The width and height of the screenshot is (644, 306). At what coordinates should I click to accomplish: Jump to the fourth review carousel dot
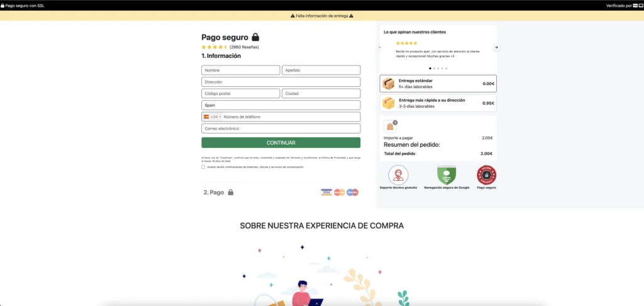442,68
